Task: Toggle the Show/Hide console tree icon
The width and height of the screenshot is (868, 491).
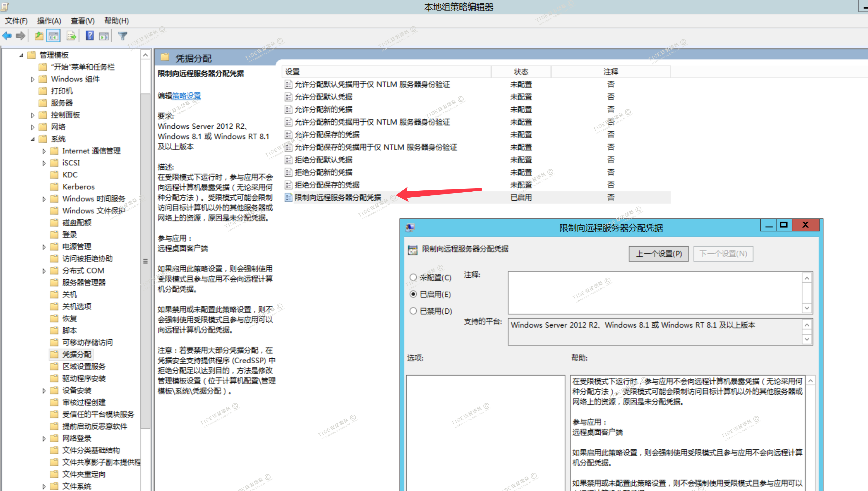Action: [x=53, y=36]
